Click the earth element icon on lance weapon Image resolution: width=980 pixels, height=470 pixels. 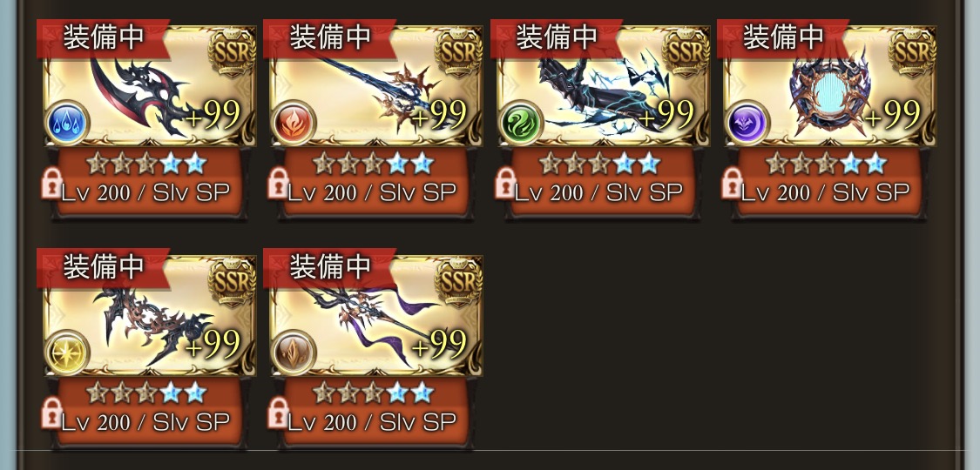294,352
